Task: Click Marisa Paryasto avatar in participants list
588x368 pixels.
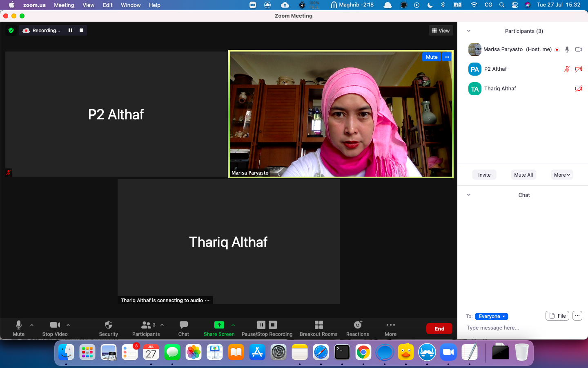Action: pos(474,49)
